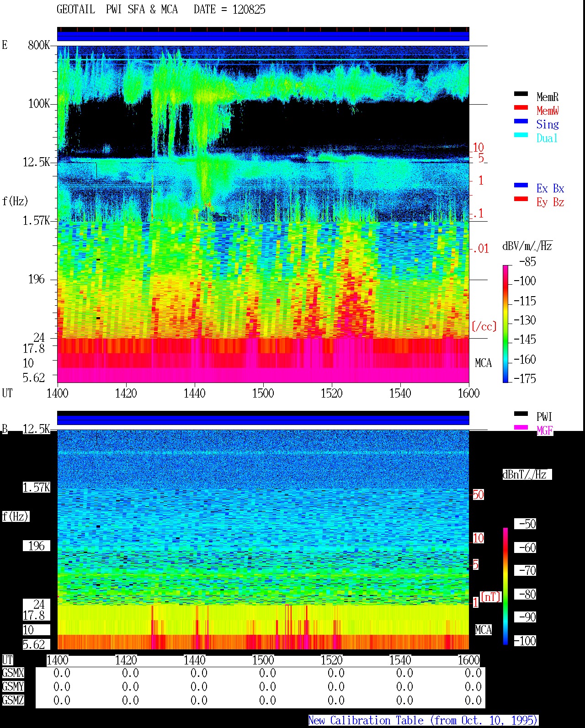Click the black PWI legend swatch
Screen dimensions: 585x728
521,414
